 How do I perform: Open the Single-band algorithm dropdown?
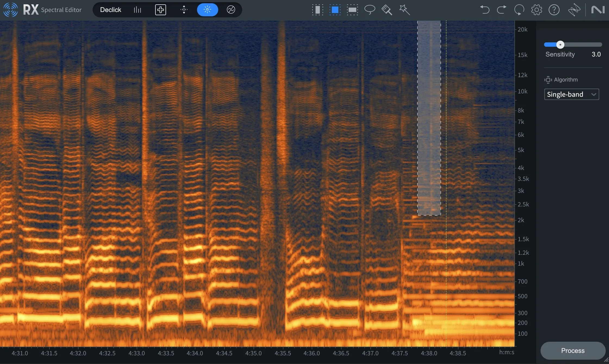click(x=571, y=94)
